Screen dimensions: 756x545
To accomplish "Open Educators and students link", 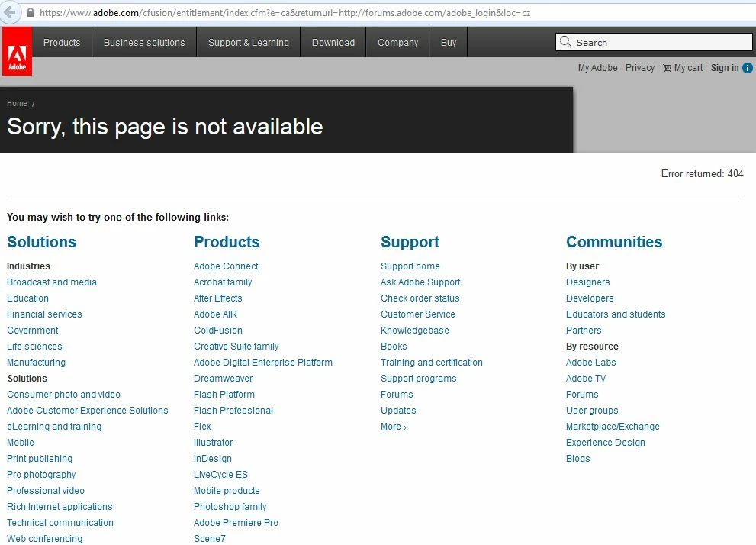I will [x=616, y=314].
